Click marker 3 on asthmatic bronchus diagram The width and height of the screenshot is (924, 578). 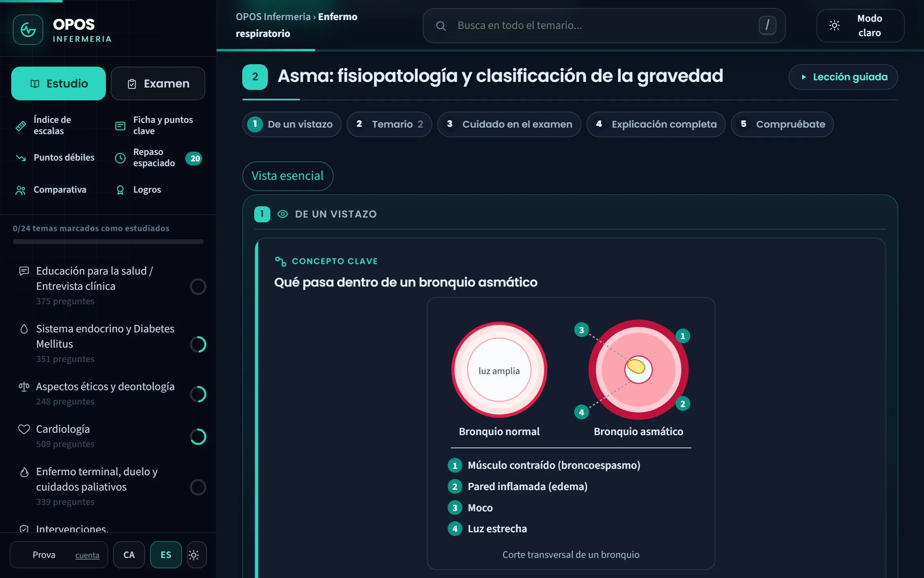tap(582, 330)
